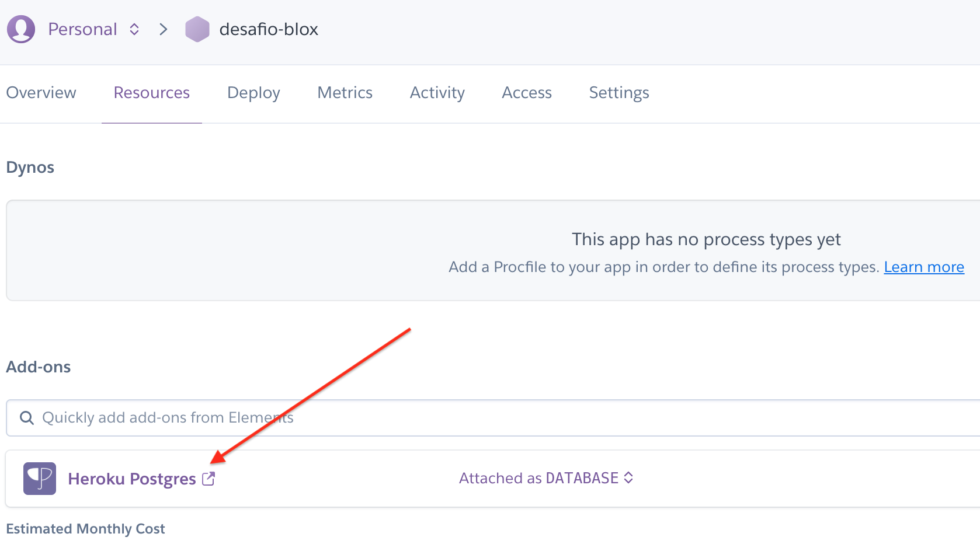Viewport: 980px width, 558px height.
Task: Open the Settings tab
Action: [619, 93]
